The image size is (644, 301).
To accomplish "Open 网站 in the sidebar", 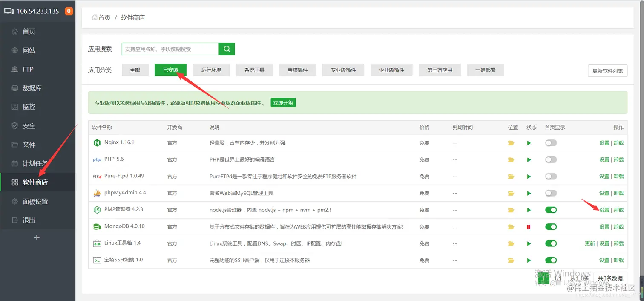I will 37,50.
